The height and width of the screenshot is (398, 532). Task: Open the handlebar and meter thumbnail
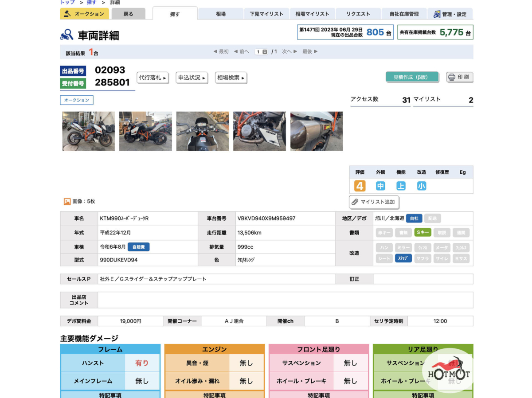pos(203,131)
